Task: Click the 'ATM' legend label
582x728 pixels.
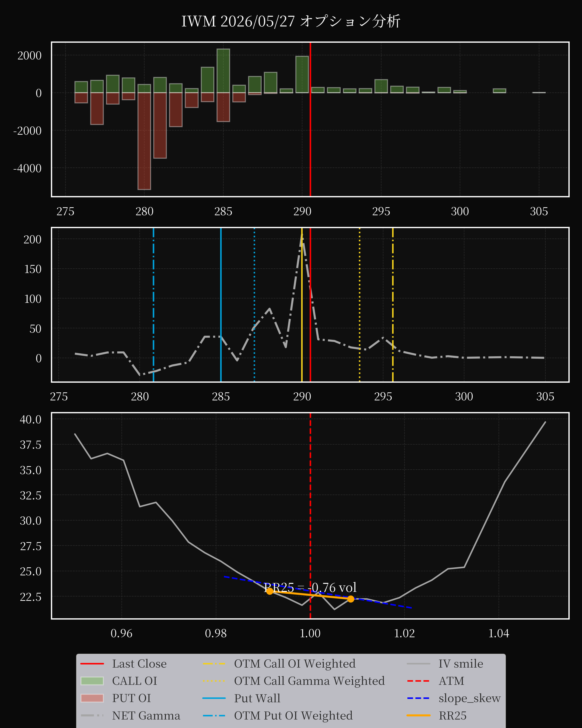Action: [452, 681]
